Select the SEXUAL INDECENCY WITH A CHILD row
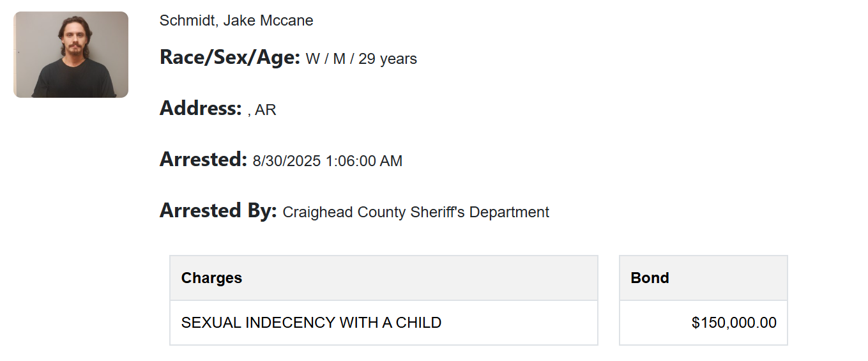 click(x=384, y=323)
